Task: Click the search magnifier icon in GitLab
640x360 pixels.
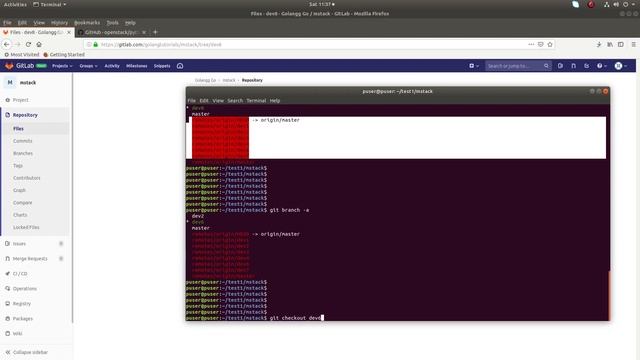Action: [546, 66]
